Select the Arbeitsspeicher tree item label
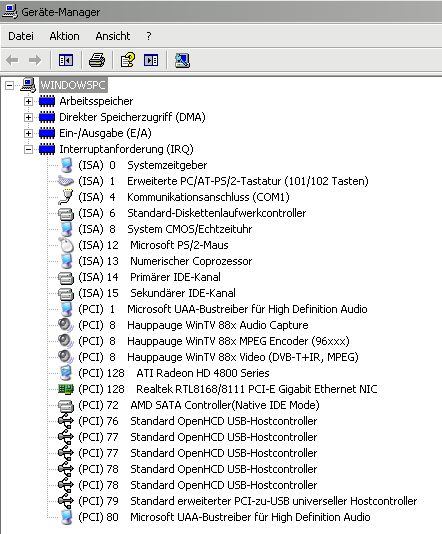Image resolution: width=442 pixels, height=534 pixels. pos(96,101)
